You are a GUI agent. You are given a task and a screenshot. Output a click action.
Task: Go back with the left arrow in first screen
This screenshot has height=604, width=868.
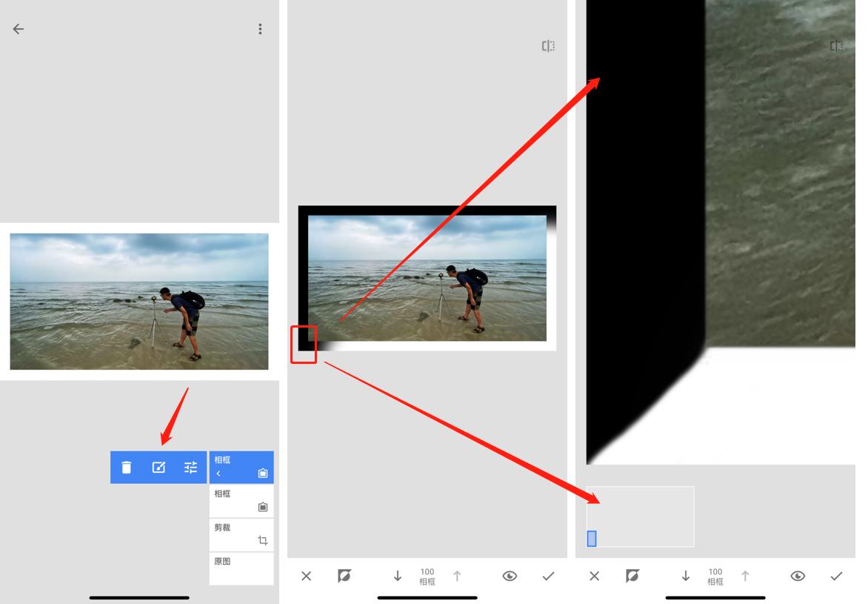point(19,29)
